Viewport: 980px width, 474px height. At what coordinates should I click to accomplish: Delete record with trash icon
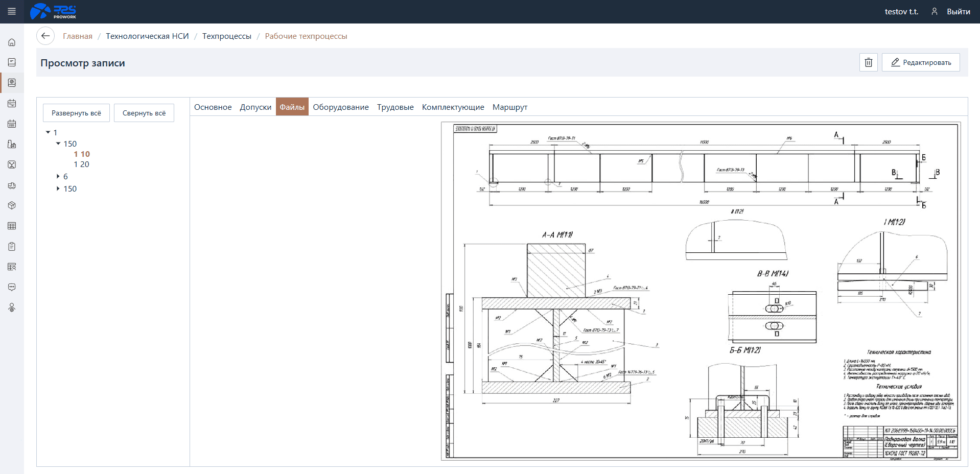868,62
